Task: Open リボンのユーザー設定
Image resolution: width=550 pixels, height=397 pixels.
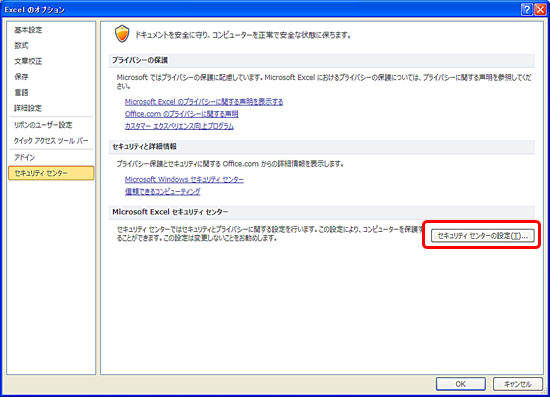Action: pyautogui.click(x=43, y=125)
